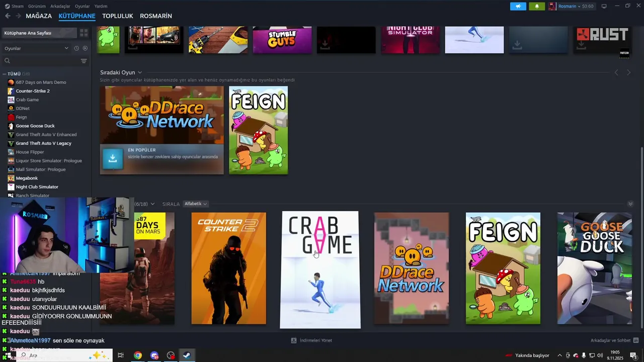The height and width of the screenshot is (362, 644).
Task: Collapse the games shelf with chevron
Action: pos(630,204)
